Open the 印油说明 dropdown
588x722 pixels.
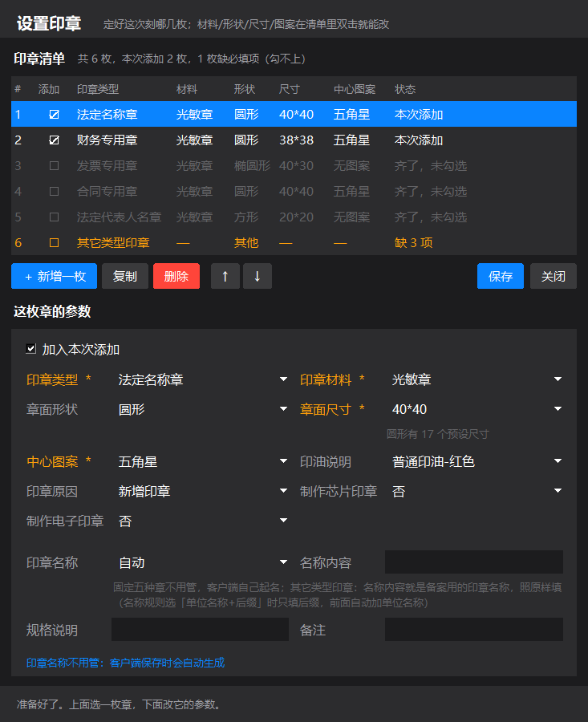[x=475, y=461]
